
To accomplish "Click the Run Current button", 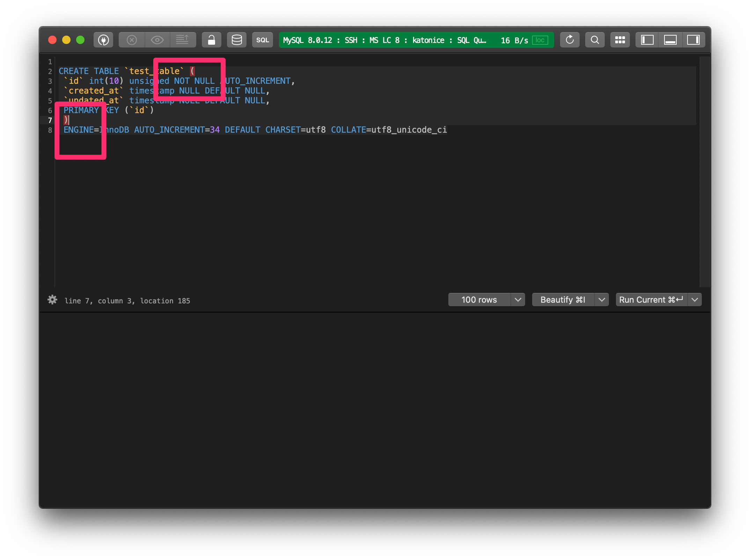I will pos(649,300).
